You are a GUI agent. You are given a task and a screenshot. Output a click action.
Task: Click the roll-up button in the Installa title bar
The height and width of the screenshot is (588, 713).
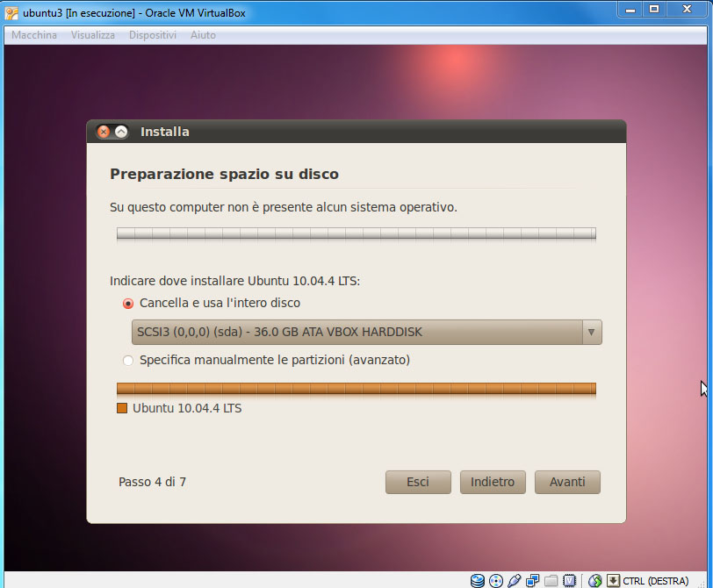coord(121,132)
